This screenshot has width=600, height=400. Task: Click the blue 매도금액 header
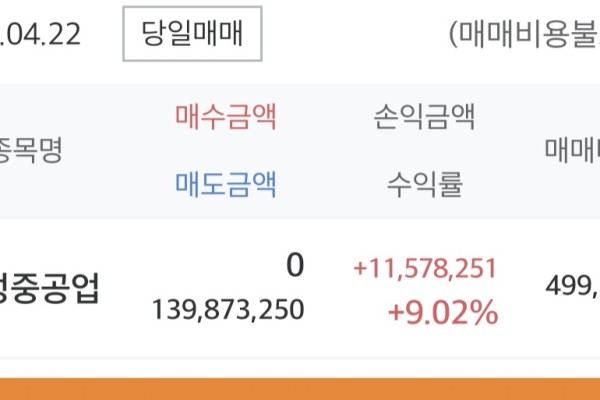click(x=225, y=183)
